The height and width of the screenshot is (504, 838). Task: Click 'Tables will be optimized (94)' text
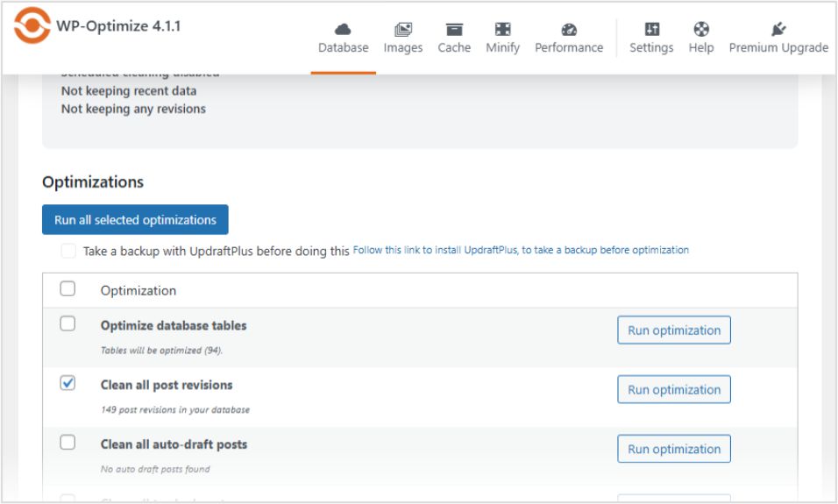click(161, 351)
